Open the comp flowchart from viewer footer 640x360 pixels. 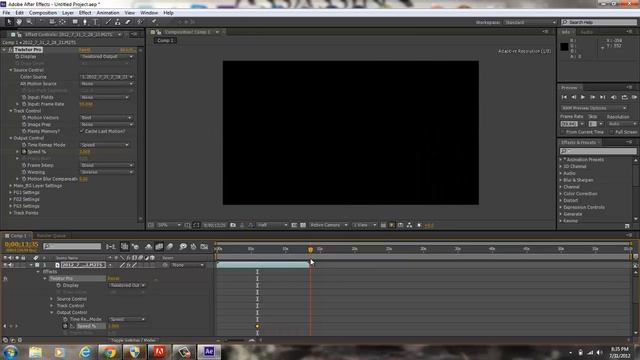pos(409,225)
